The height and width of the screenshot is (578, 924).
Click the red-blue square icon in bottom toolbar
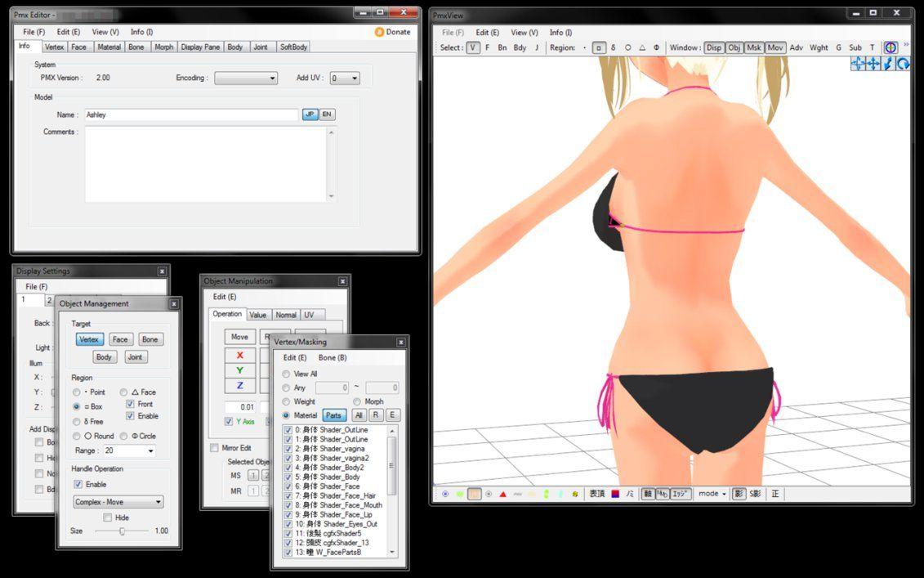(x=615, y=495)
